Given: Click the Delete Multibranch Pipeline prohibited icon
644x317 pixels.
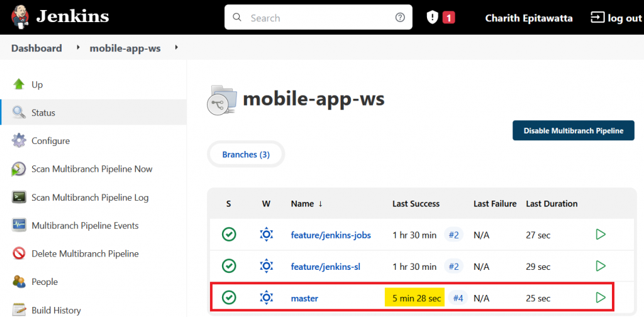Looking at the screenshot, I should (x=19, y=253).
